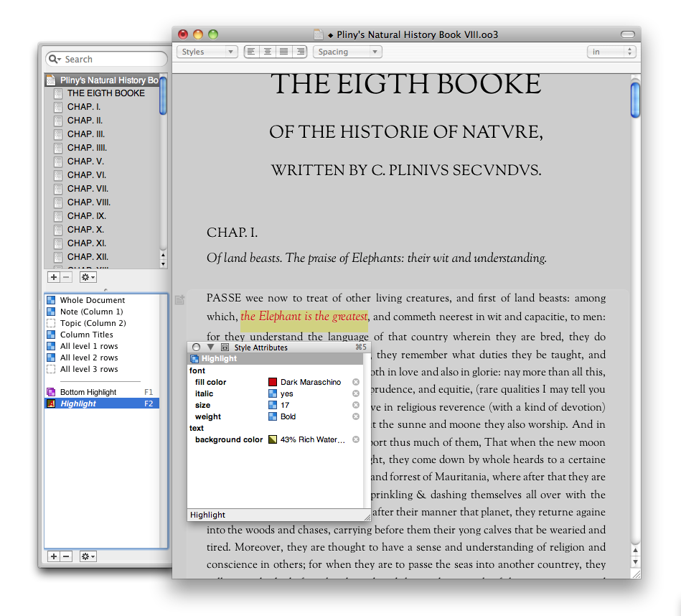
Task: Click the align right toolbar icon
Action: tap(300, 52)
